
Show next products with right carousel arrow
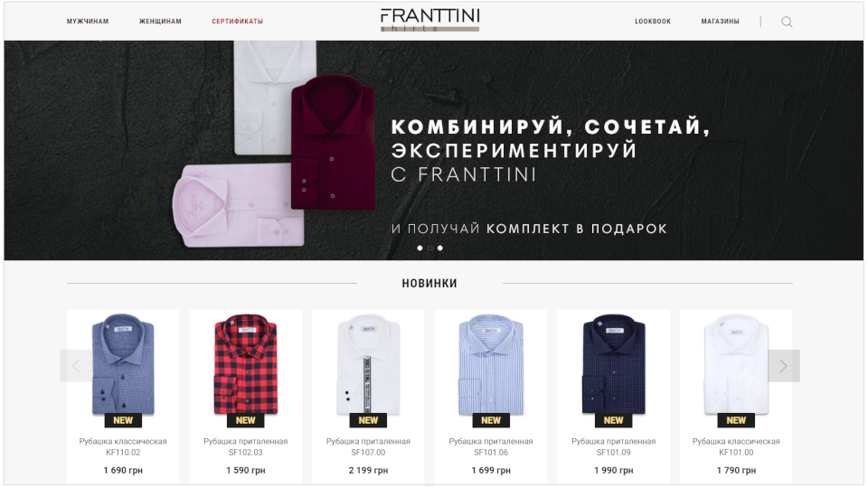(x=783, y=366)
